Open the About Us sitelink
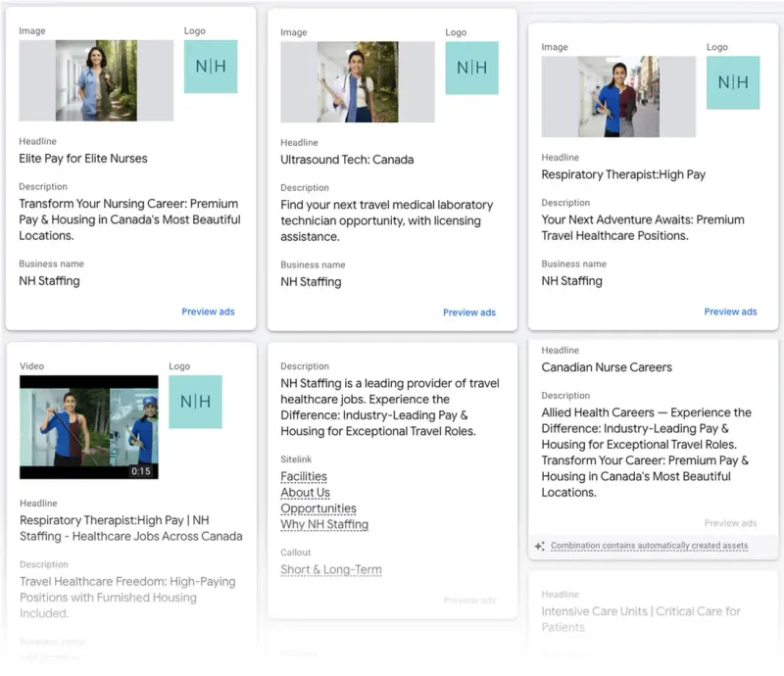Screen dimensions: 784x676 point(305,493)
